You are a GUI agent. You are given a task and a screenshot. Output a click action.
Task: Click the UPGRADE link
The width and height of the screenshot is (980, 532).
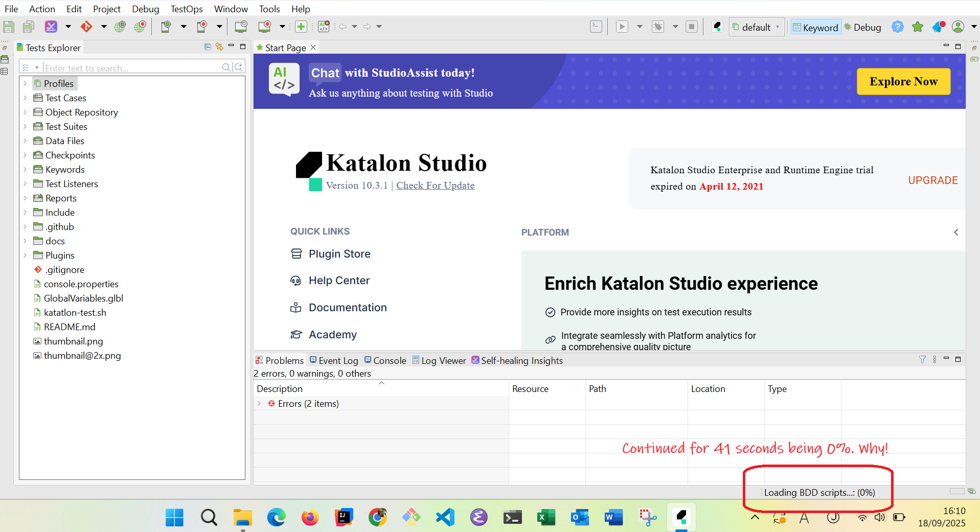tap(932, 180)
